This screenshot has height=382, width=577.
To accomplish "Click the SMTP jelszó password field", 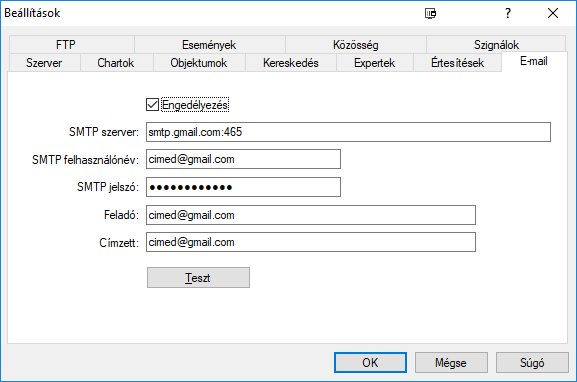I will point(243,187).
